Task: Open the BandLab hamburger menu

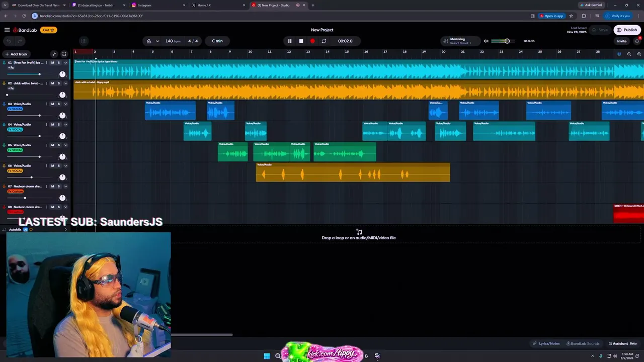Action: tap(7, 30)
